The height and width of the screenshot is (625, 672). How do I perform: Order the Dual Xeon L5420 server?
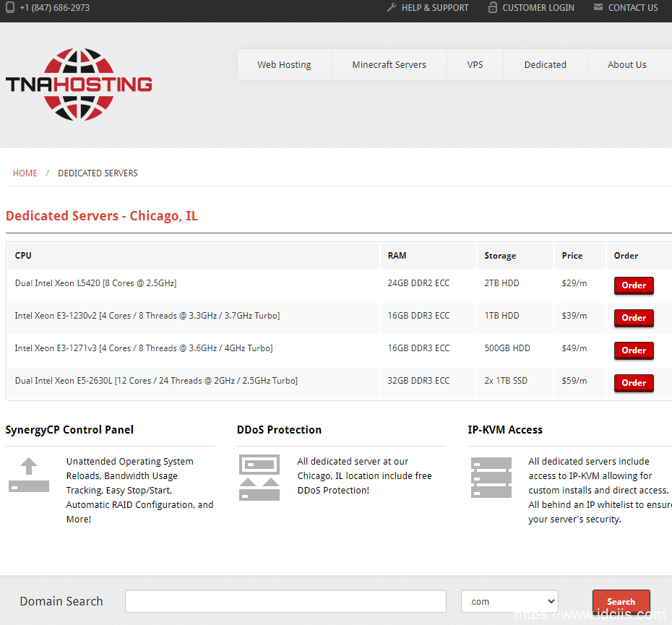(634, 285)
